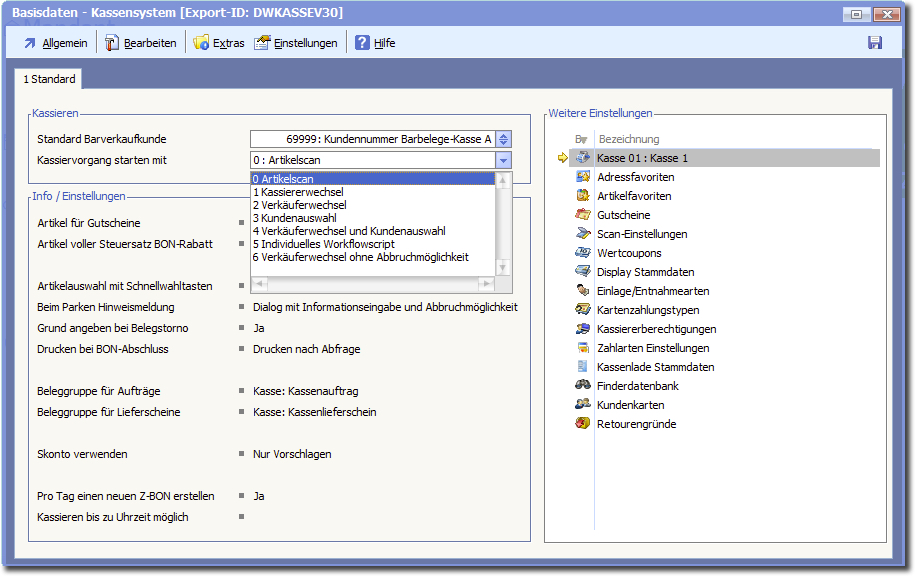The width and height of the screenshot is (915, 576).
Task: Click the save floppy disk icon
Action: [x=874, y=43]
